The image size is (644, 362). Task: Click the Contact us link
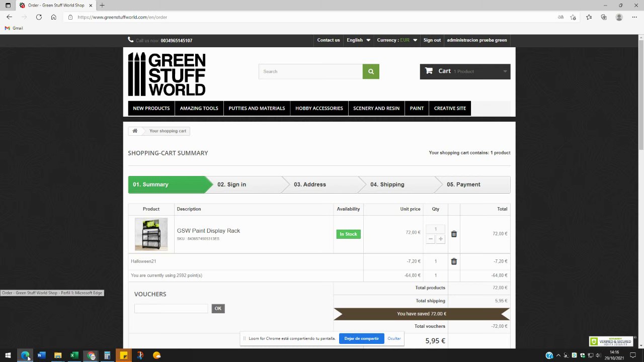pos(329,40)
